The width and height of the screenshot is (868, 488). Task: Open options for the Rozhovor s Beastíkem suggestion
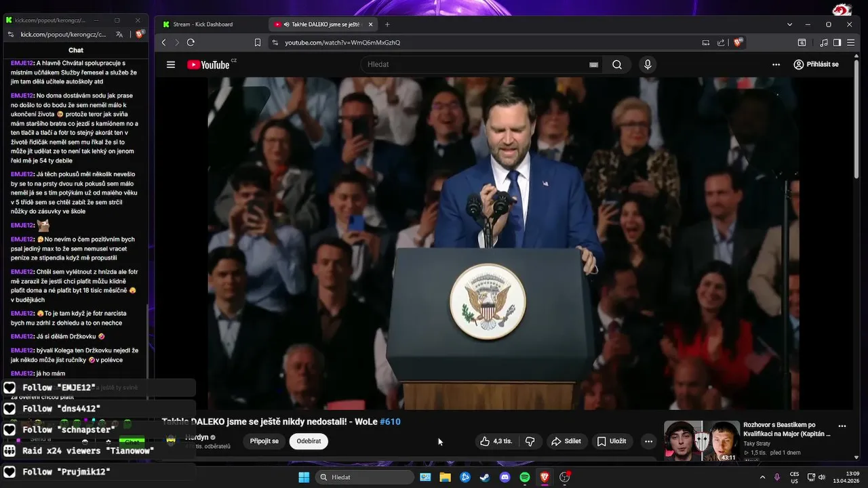pyautogui.click(x=842, y=426)
